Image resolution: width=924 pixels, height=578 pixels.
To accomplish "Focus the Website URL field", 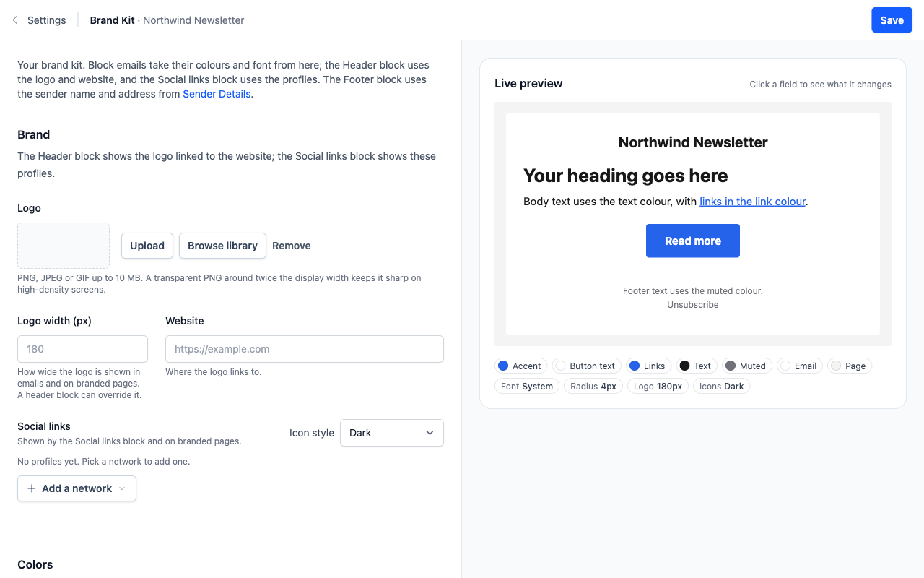I will [305, 349].
